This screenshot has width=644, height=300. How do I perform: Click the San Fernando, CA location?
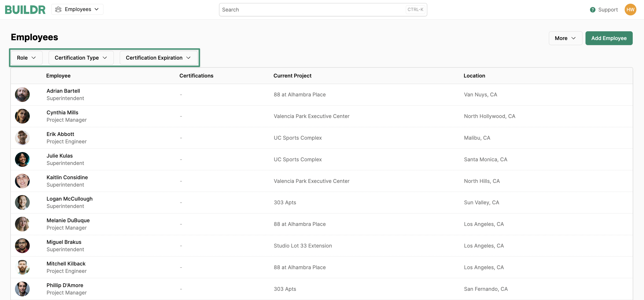point(486,289)
